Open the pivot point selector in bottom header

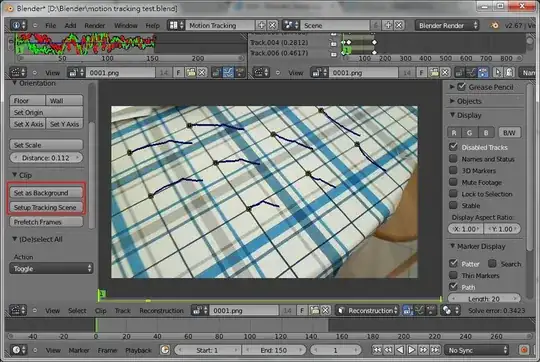451,311
